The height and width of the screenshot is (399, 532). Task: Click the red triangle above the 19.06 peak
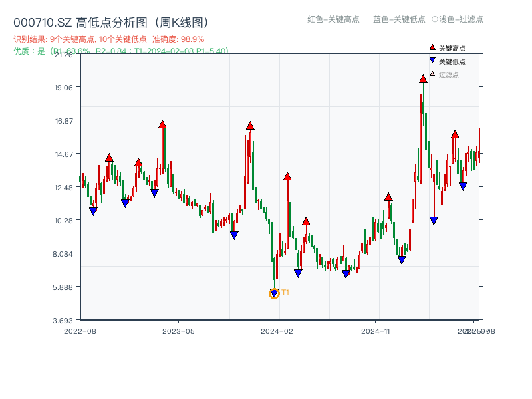click(423, 78)
